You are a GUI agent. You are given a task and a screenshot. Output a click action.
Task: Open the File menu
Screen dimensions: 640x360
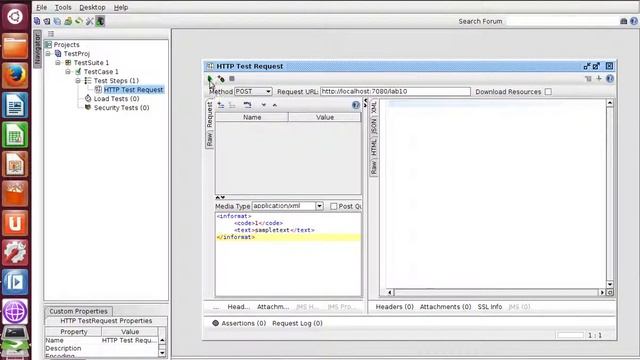point(41,7)
